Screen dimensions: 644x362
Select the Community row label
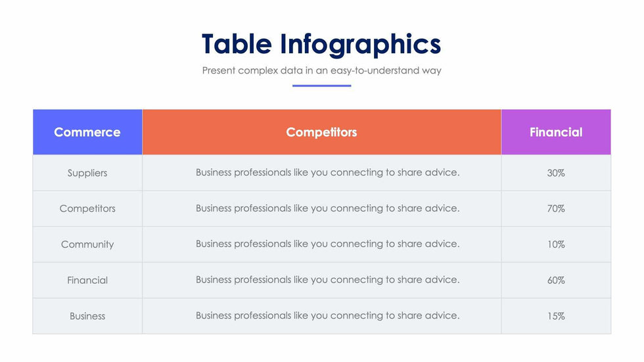coord(87,244)
